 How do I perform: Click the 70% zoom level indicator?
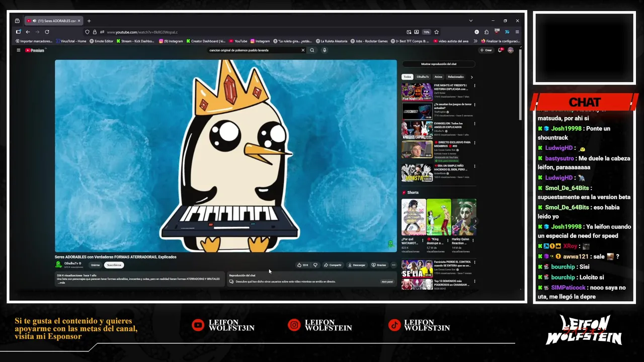click(426, 32)
